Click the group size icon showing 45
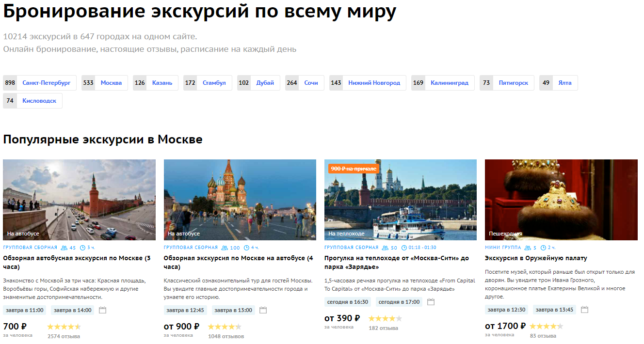The width and height of the screenshot is (644, 344). [64, 248]
